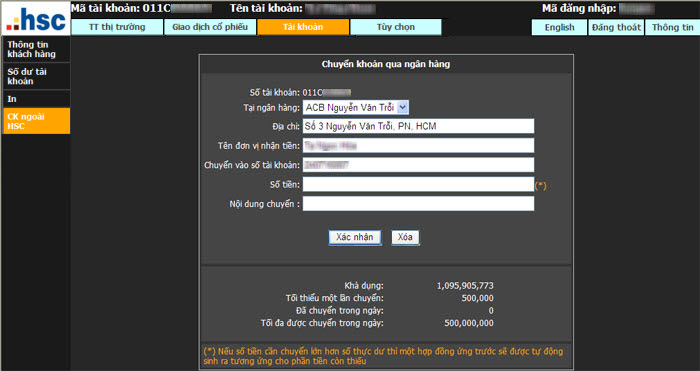700x371 pixels.
Task: Open Thông tin khách hàng in sidebar
Action: [x=36, y=50]
